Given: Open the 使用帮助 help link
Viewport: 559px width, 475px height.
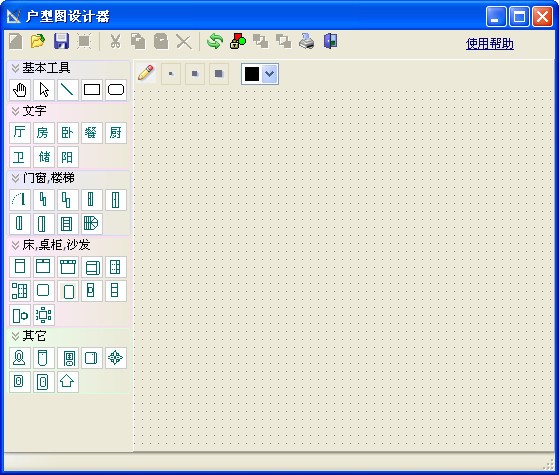Looking at the screenshot, I should click(489, 44).
